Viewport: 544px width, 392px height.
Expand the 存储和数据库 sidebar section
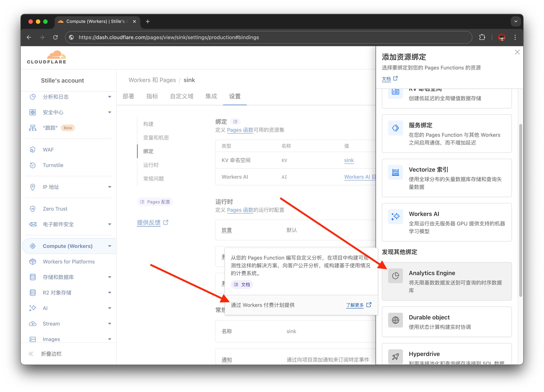[110, 277]
